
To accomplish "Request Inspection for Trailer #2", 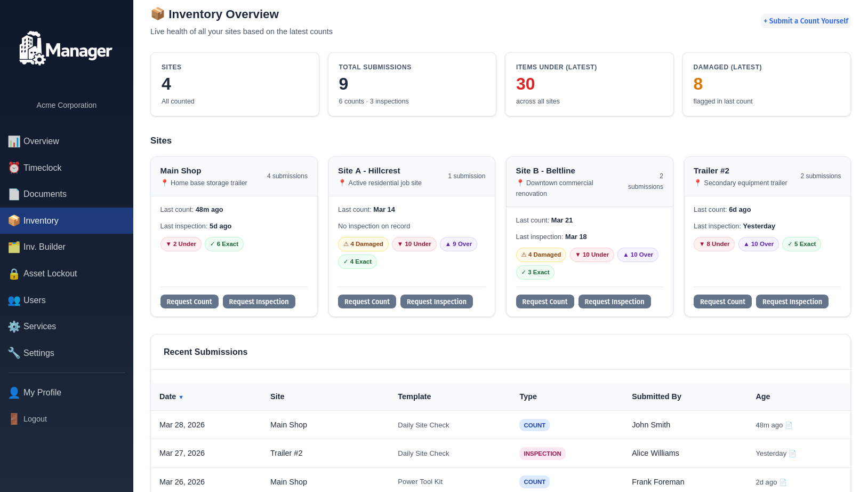I will (792, 301).
